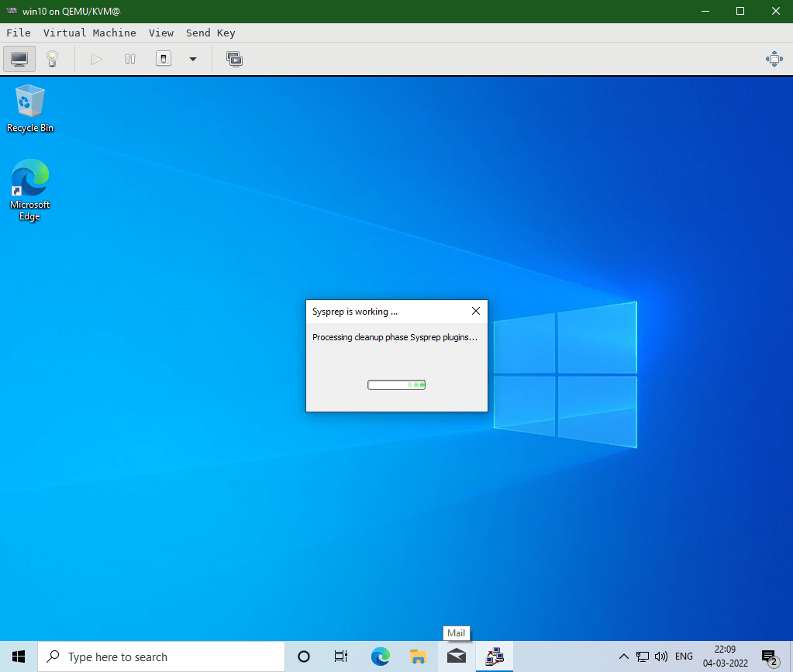
Task: Open Mail from the taskbar
Action: coord(456,656)
